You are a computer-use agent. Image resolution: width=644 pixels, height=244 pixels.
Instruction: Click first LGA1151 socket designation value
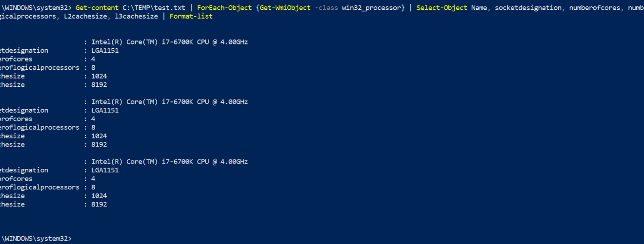(x=105, y=50)
